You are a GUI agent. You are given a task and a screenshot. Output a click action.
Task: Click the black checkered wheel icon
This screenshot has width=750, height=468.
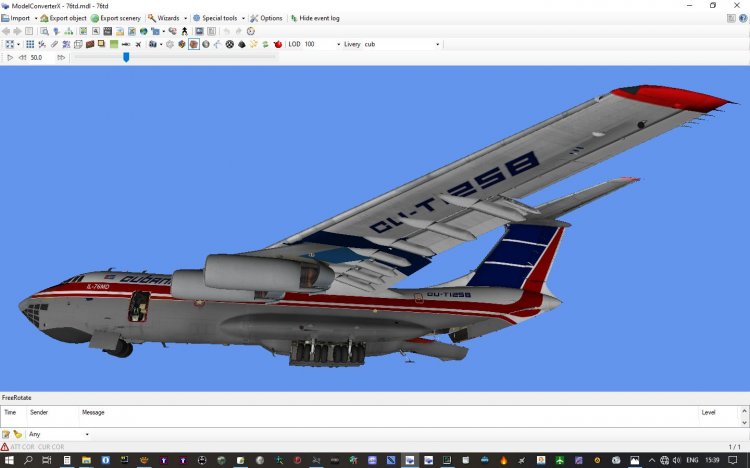pos(230,44)
